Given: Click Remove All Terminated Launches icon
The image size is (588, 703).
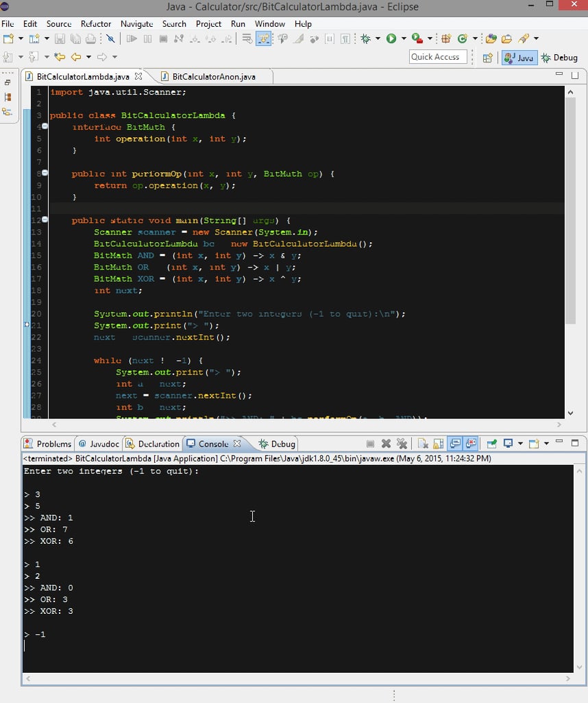Looking at the screenshot, I should click(402, 444).
